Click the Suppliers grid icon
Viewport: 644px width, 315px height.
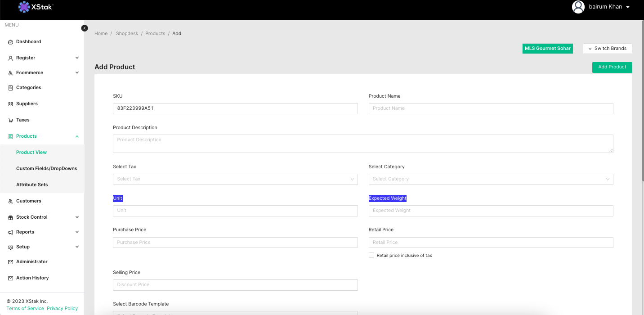[11, 104]
